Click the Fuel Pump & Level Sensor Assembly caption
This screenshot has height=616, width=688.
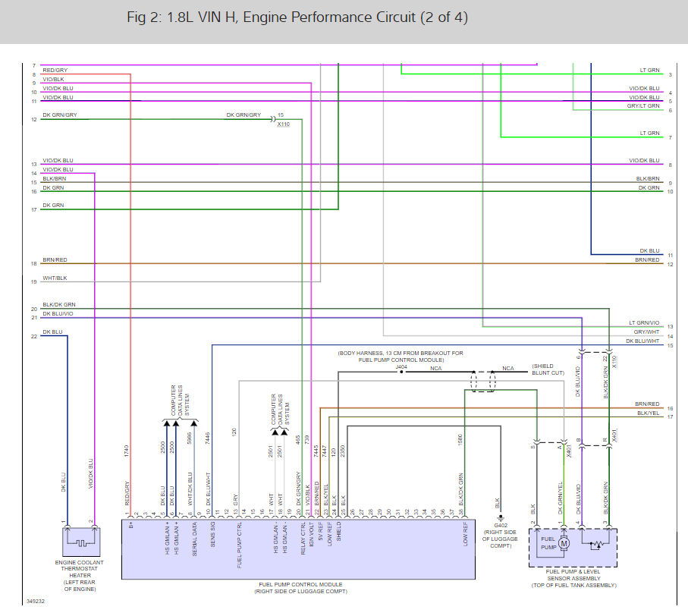[x=573, y=578]
